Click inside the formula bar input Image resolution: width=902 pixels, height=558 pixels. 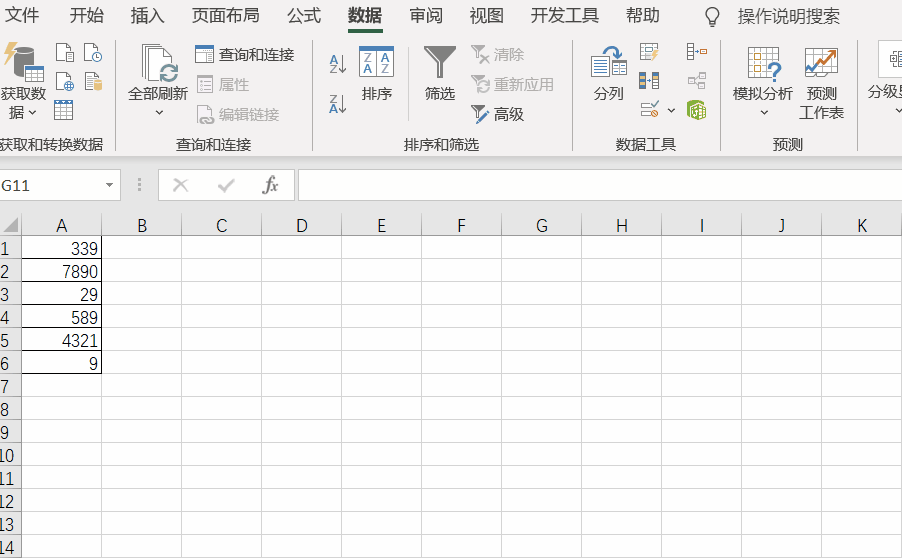coord(599,185)
